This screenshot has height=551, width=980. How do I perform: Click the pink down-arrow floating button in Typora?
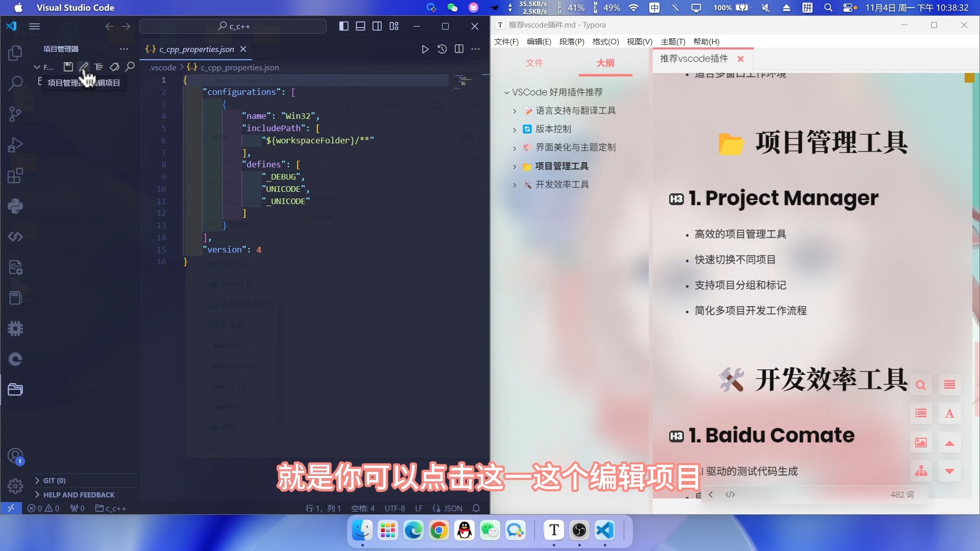(949, 471)
